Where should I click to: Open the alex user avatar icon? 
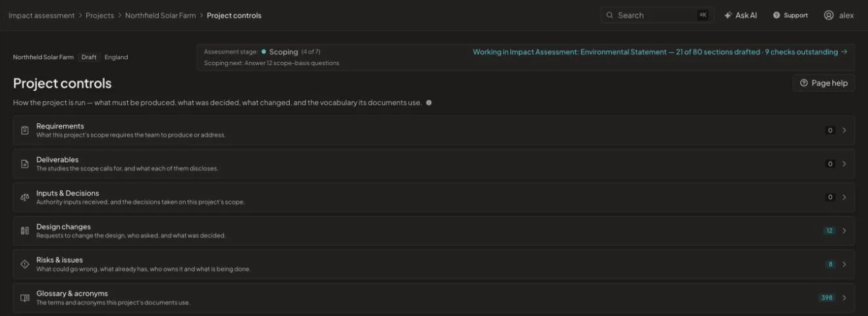click(828, 15)
